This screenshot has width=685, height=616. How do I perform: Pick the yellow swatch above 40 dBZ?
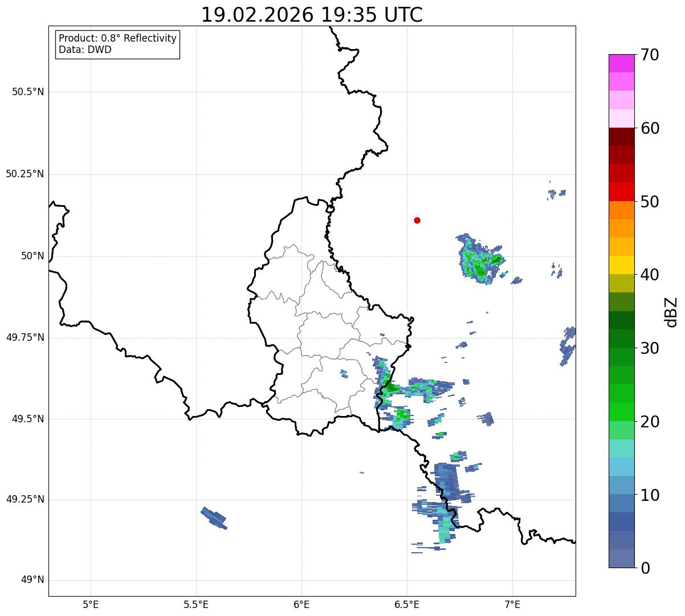click(x=621, y=265)
